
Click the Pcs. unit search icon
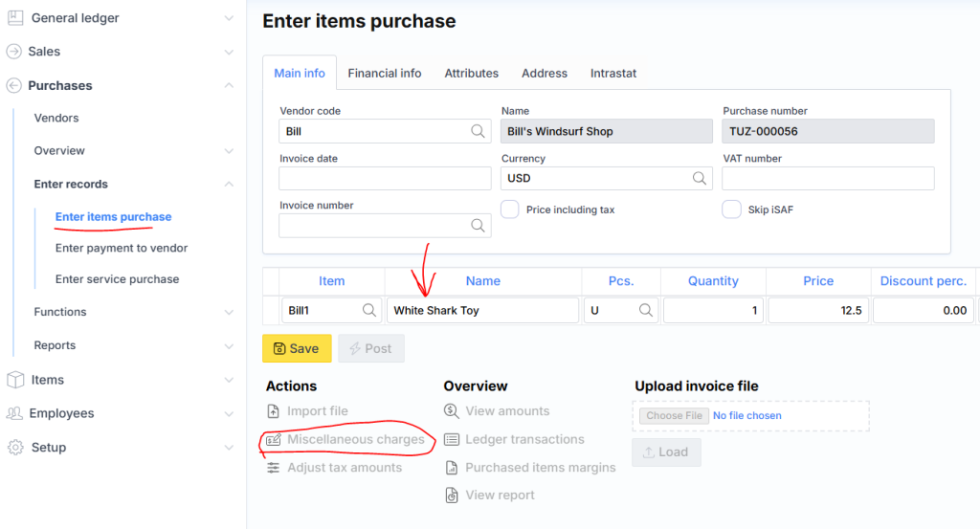tap(646, 311)
